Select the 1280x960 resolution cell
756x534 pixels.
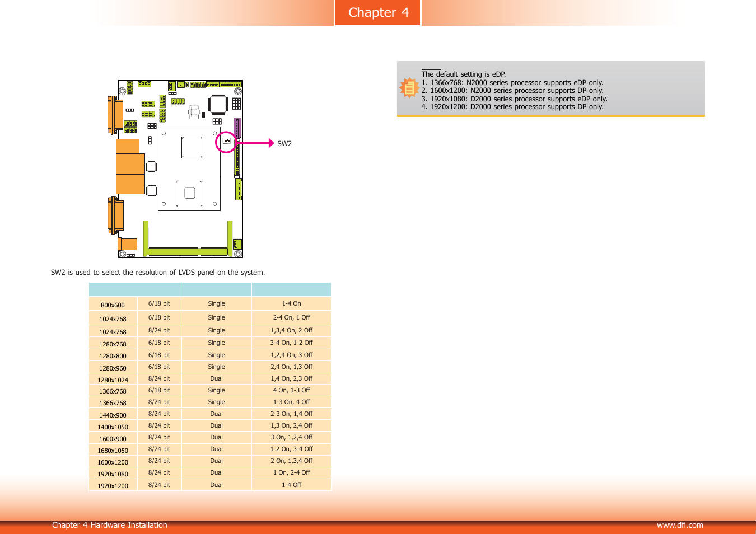pyautogui.click(x=113, y=368)
